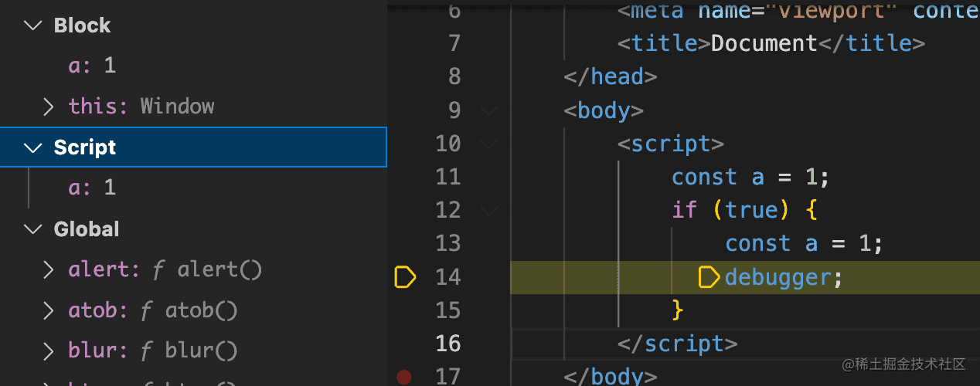Select variable 'a: 1' under Block scope
The height and width of the screenshot is (386, 980).
(92, 66)
